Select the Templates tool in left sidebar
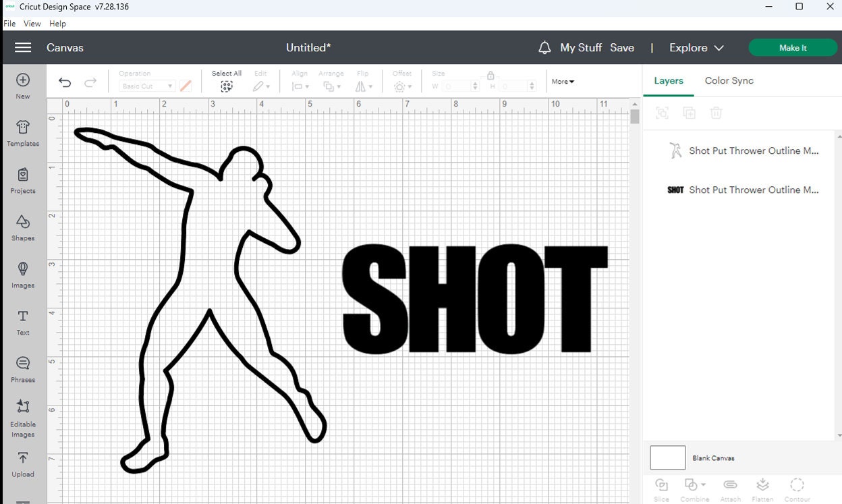This screenshot has width=842, height=504. pyautogui.click(x=22, y=132)
